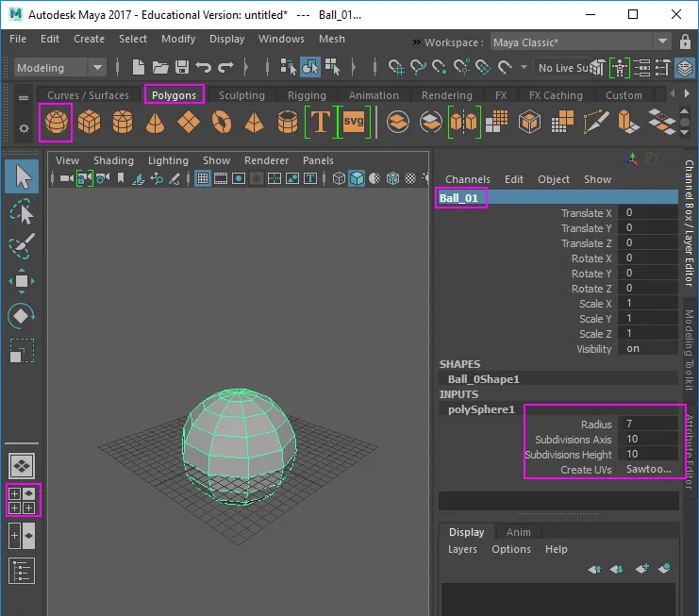Switch to the Anim layer tab
The image size is (699, 616).
(519, 532)
